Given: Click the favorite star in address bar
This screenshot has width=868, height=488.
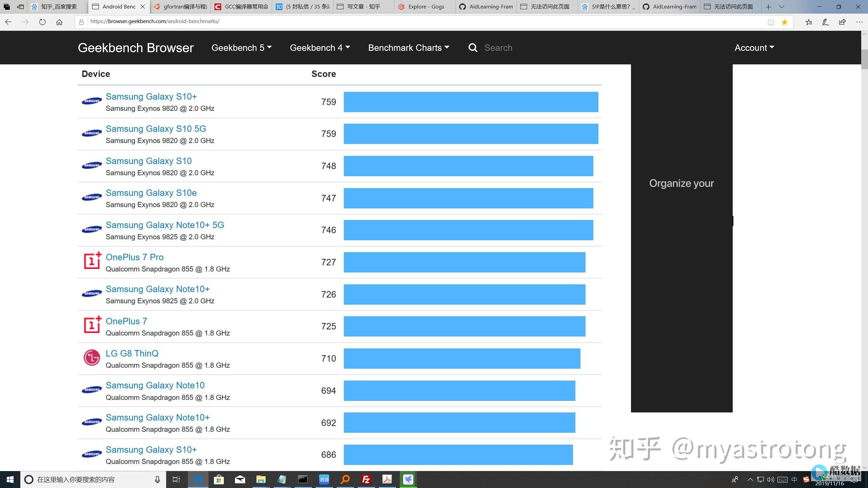Looking at the screenshot, I should point(784,22).
